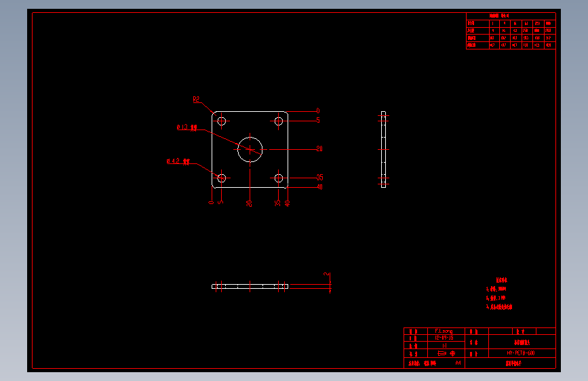Select the 'HY-PET8-600' drawing number

(x=521, y=353)
